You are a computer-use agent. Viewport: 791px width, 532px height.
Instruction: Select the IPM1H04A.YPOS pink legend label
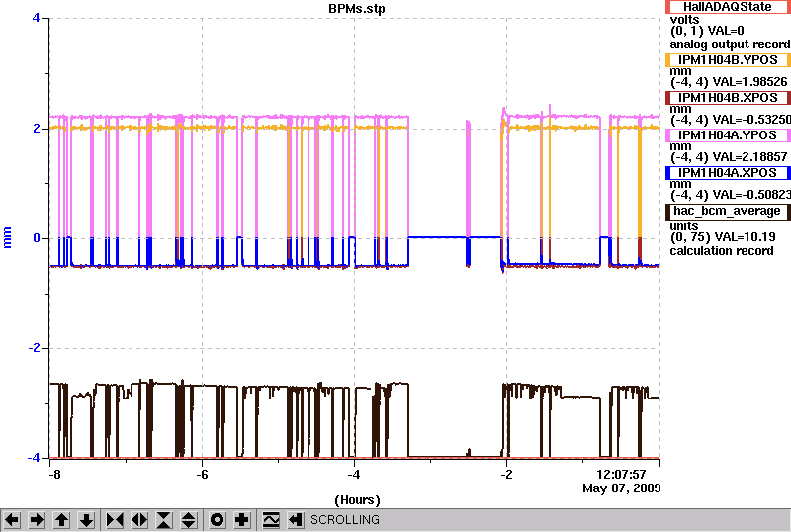(728, 135)
